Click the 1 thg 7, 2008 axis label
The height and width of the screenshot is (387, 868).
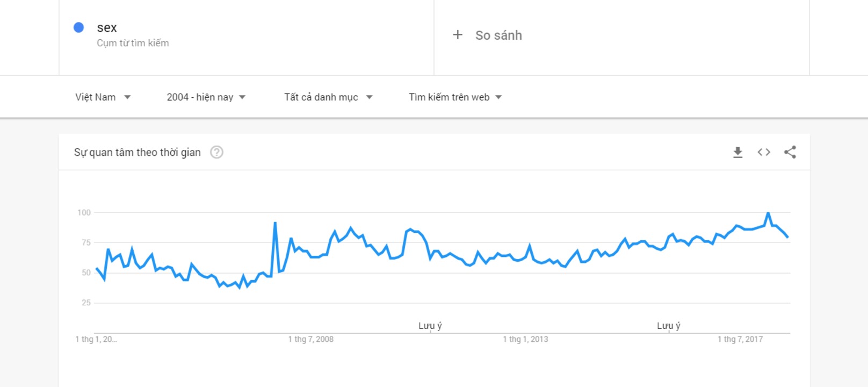click(x=311, y=339)
